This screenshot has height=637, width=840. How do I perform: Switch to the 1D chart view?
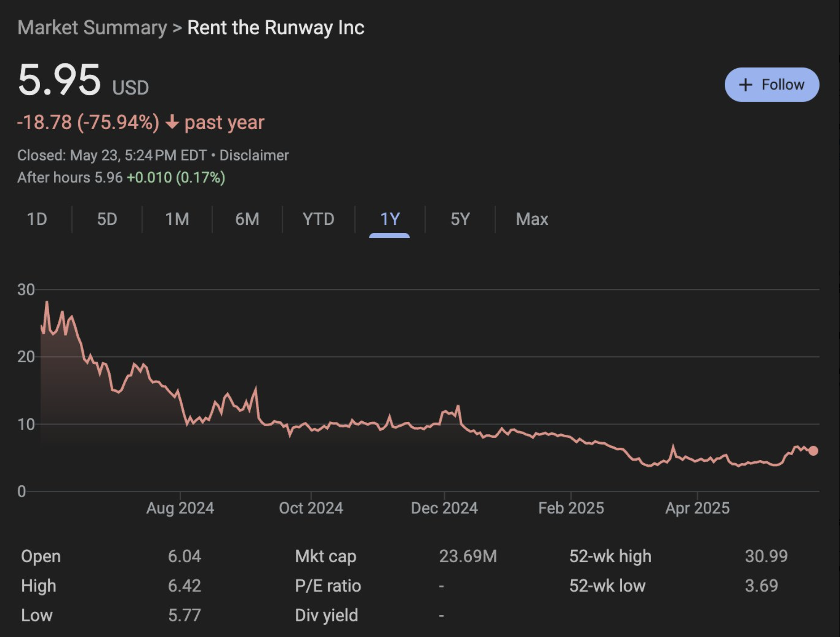(37, 219)
